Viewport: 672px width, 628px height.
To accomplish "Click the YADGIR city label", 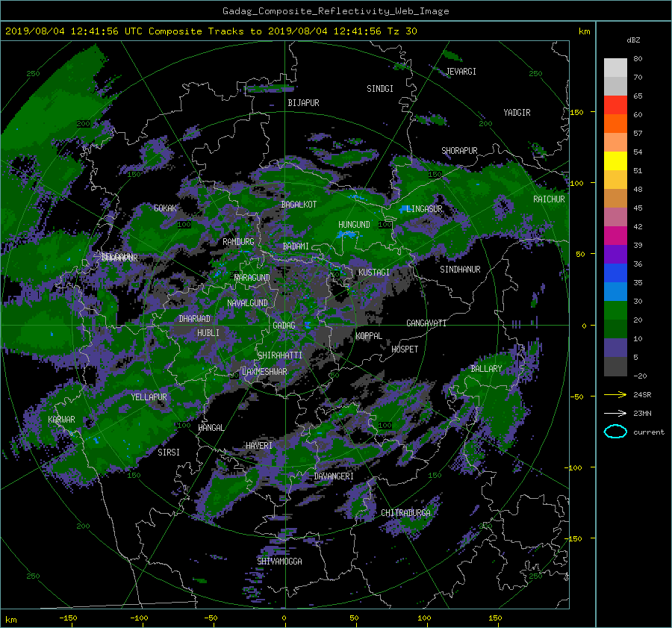I will pyautogui.click(x=517, y=112).
